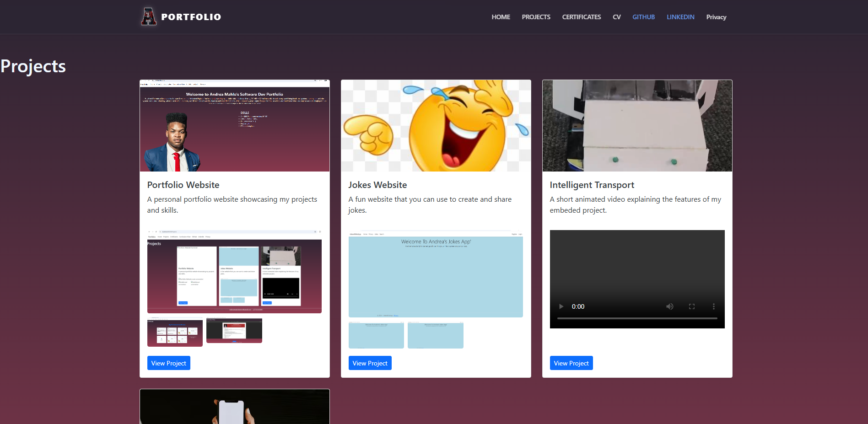The height and width of the screenshot is (424, 868).
Task: Click the "Intelligent Transport" card title
Action: 592,185
